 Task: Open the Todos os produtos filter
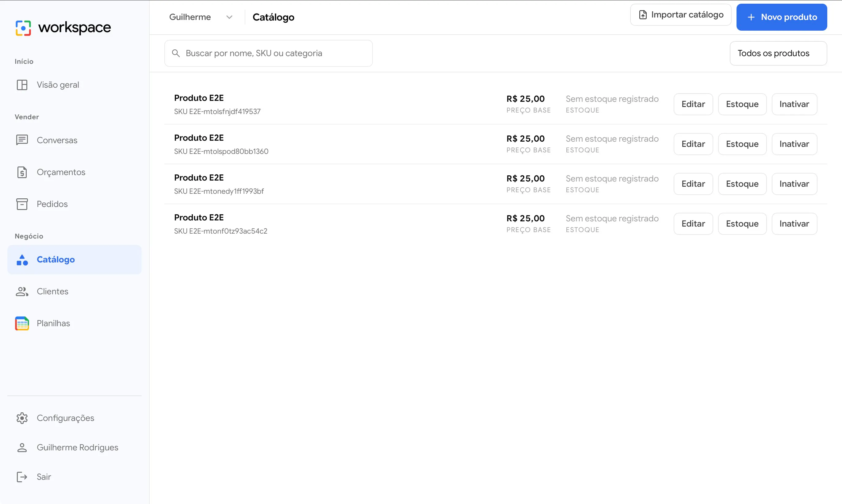[778, 53]
